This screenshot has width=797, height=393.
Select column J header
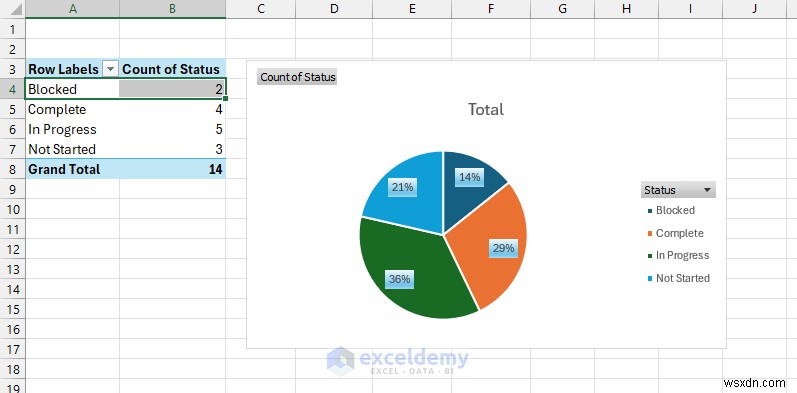755,9
